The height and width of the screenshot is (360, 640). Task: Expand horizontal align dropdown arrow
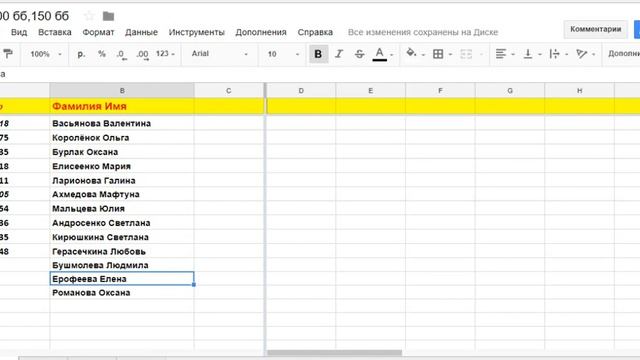tap(513, 54)
